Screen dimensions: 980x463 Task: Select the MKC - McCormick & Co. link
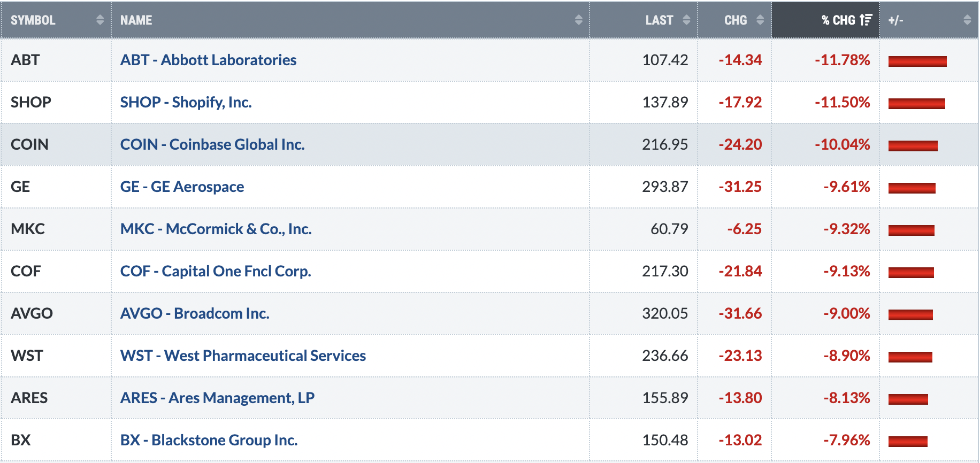click(x=216, y=229)
